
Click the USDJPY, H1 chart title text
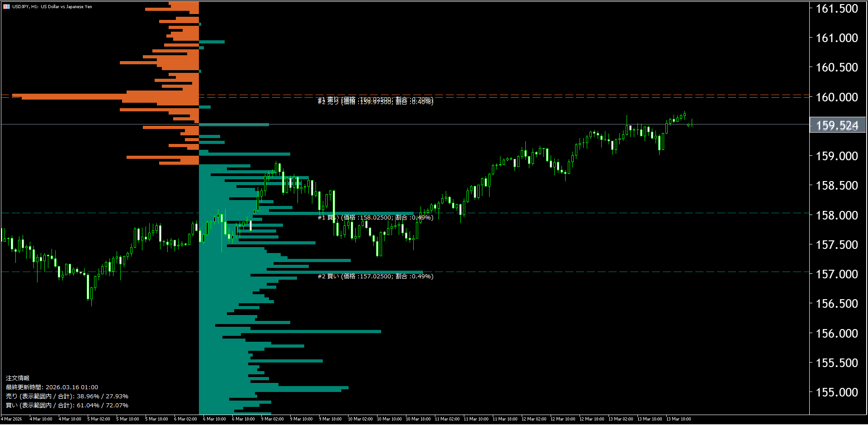(x=52, y=7)
